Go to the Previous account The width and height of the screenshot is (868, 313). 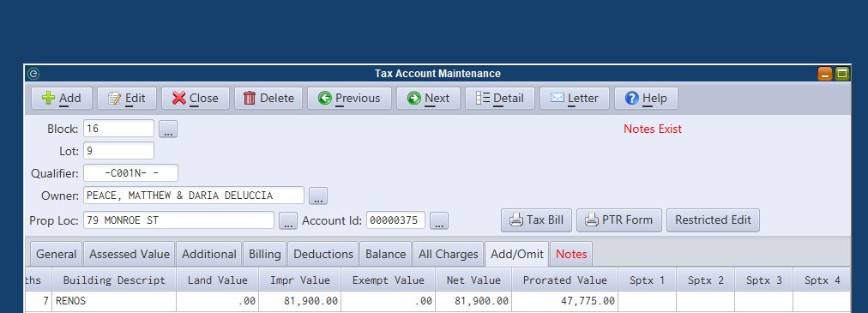click(x=349, y=99)
